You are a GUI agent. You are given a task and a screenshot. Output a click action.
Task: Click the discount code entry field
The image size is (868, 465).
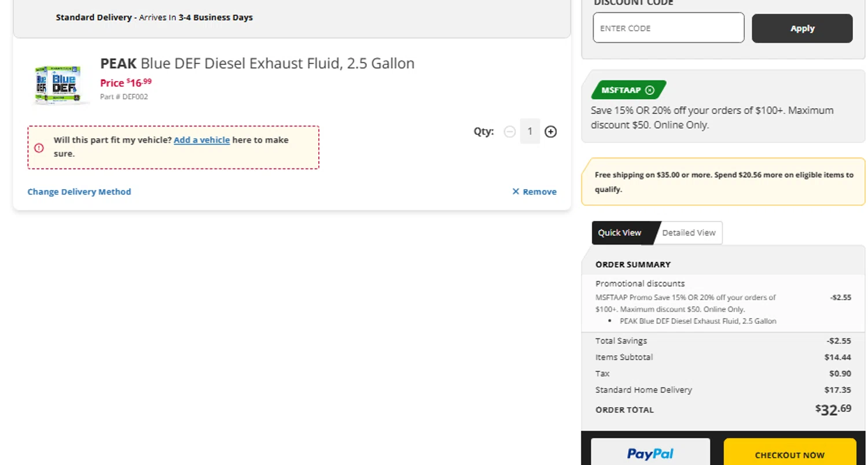668,28
